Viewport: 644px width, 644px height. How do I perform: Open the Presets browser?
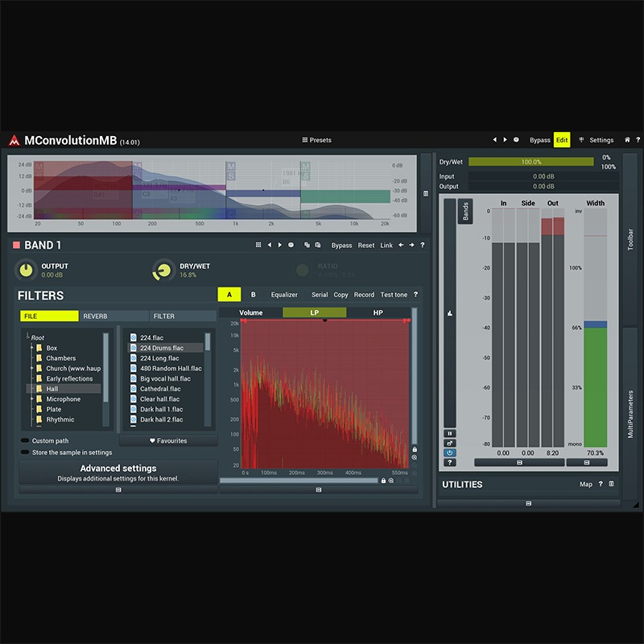316,140
